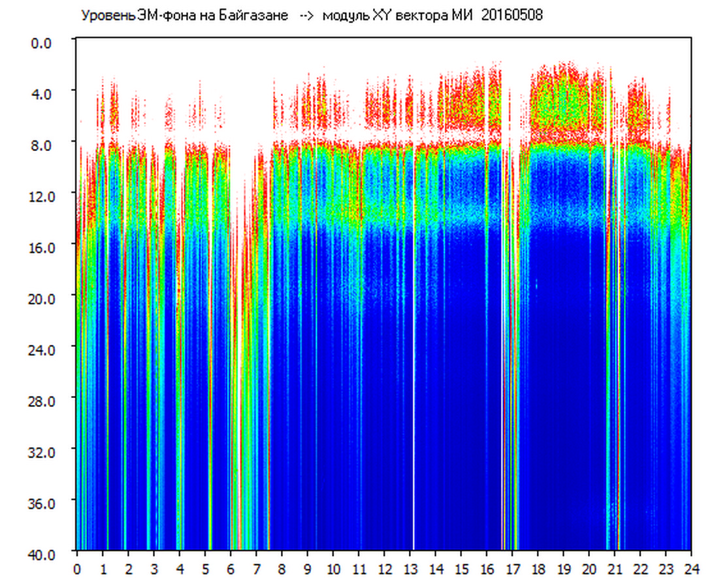Screen dimensions: 716x588
Task: Select hour 3 on the time axis
Action: pyautogui.click(x=154, y=569)
